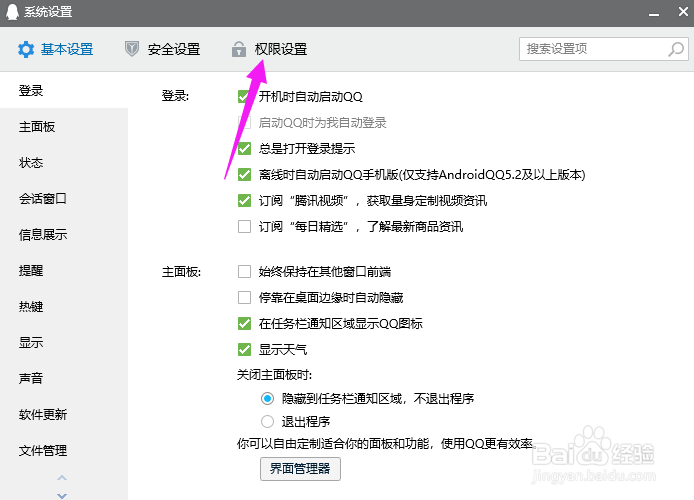694x500 pixels.
Task: Toggle 在任务栏通知区域显示QQ图标 checkbox
Action: [244, 323]
